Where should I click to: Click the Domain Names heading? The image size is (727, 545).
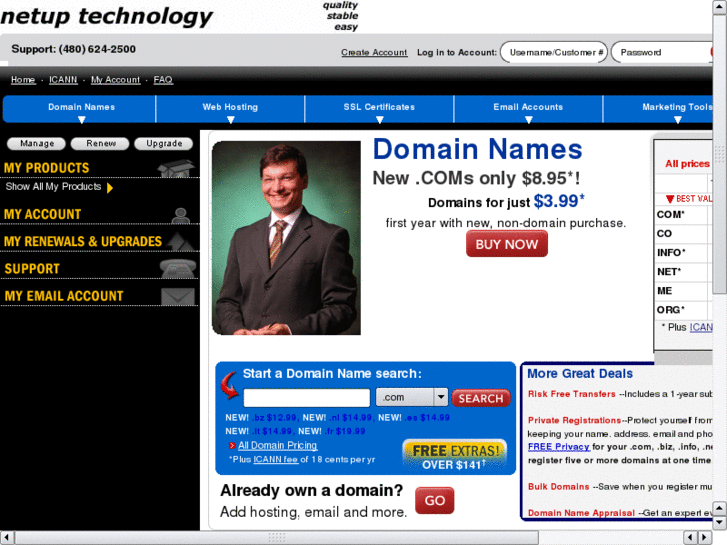[x=477, y=149]
